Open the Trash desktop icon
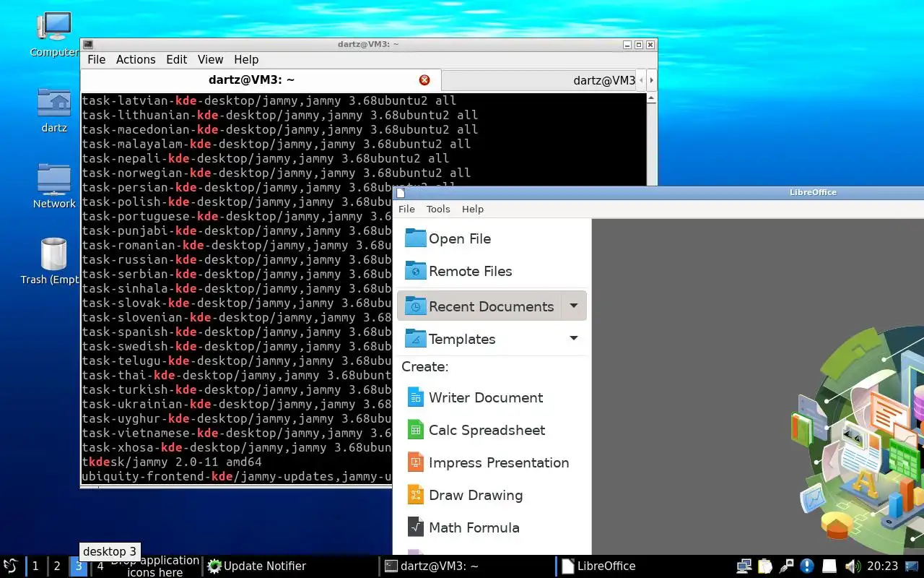The width and height of the screenshot is (924, 578). [x=54, y=254]
